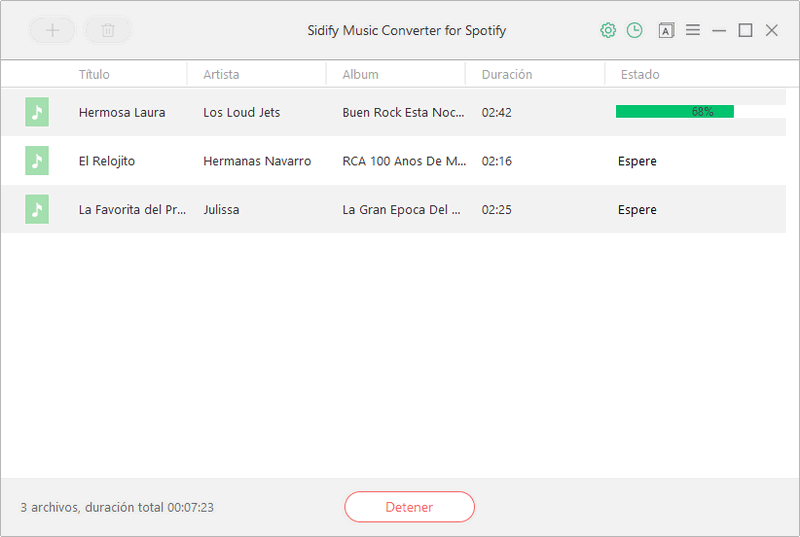Click the Duración column header

[x=507, y=74]
